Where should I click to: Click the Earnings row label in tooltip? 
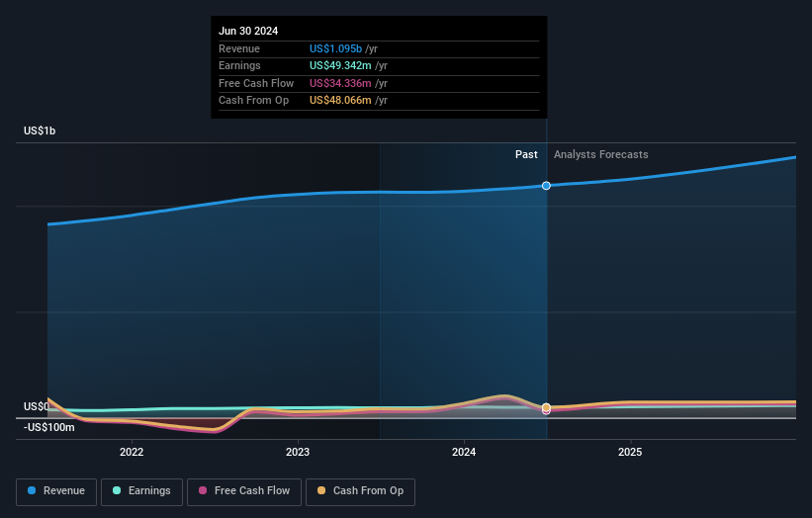pyautogui.click(x=239, y=65)
